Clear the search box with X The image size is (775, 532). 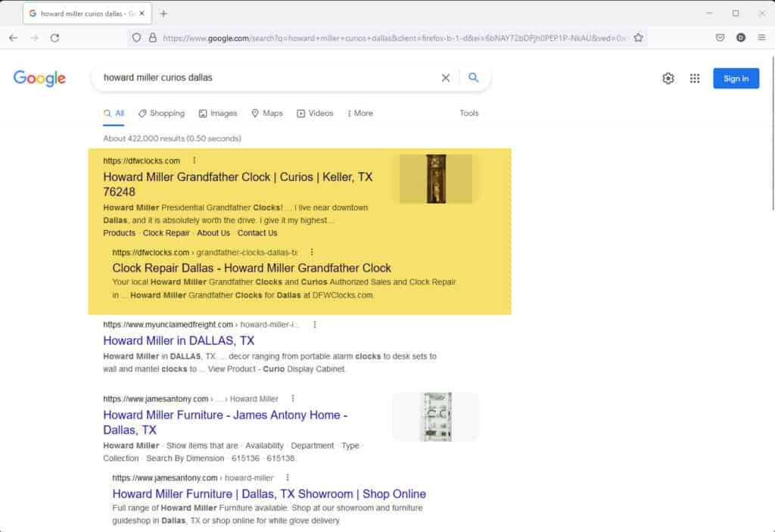point(445,78)
